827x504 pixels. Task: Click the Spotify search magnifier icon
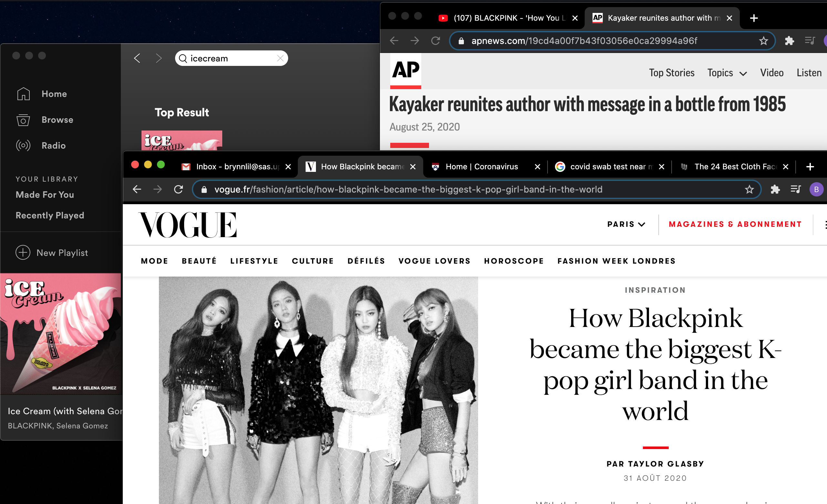(183, 58)
